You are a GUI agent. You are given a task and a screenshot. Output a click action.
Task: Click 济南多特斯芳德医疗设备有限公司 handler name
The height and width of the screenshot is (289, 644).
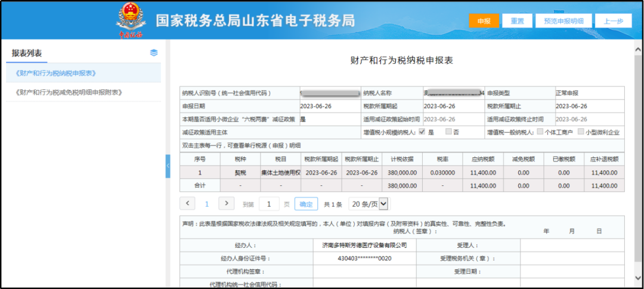(365, 246)
